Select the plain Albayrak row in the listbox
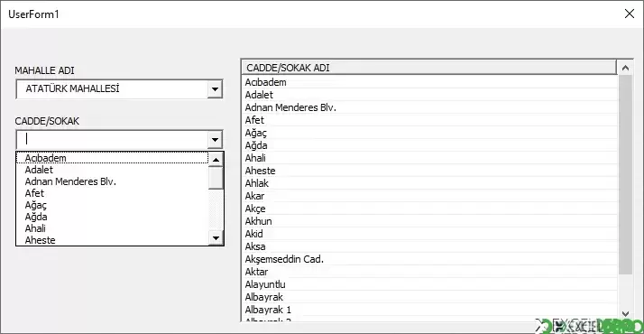 [x=430, y=297]
